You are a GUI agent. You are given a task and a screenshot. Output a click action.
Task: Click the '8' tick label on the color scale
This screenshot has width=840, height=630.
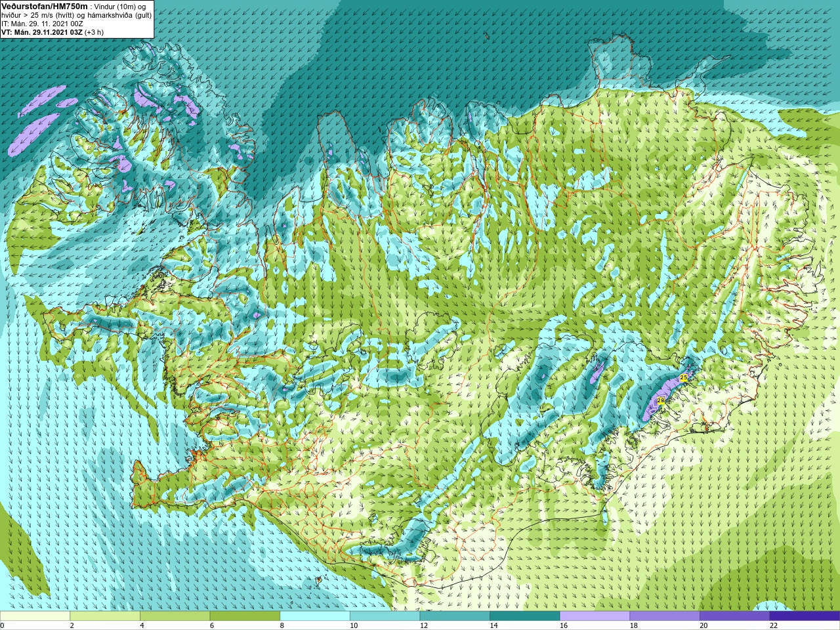click(x=282, y=625)
